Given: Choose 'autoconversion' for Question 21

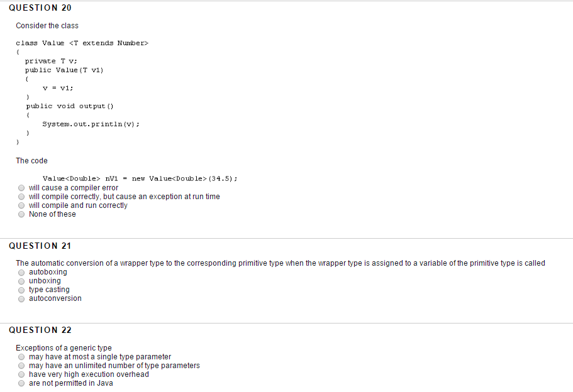Looking at the screenshot, I should [x=21, y=298].
